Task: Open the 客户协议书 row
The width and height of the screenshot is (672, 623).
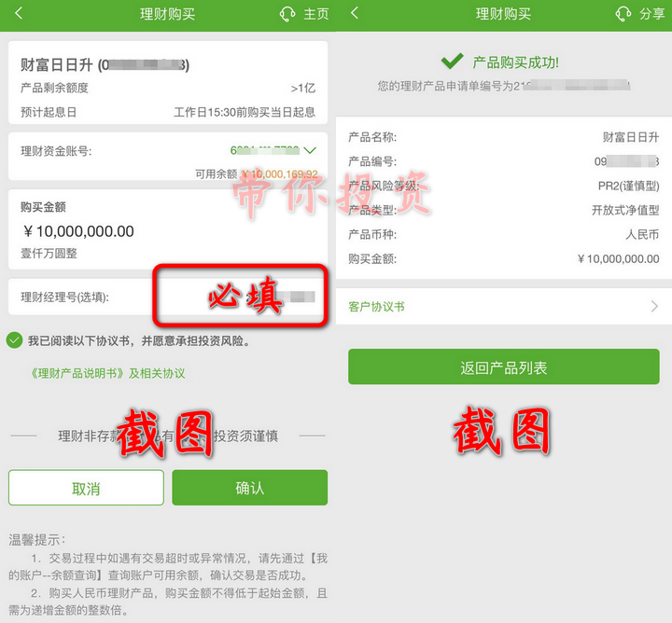Action: [504, 306]
